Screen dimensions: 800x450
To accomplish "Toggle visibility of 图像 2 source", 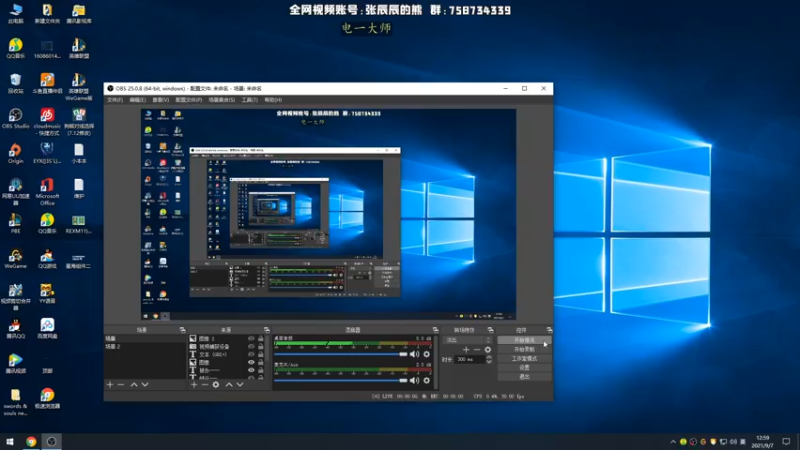I will (x=251, y=338).
